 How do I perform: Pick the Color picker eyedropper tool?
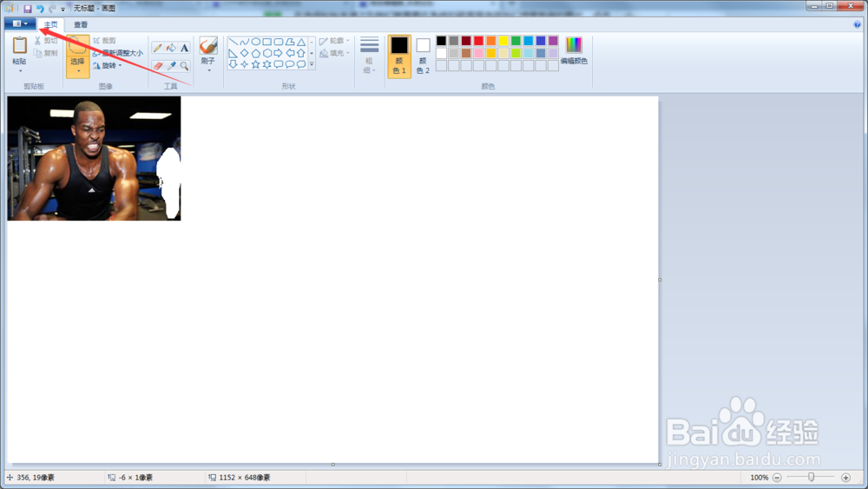171,66
